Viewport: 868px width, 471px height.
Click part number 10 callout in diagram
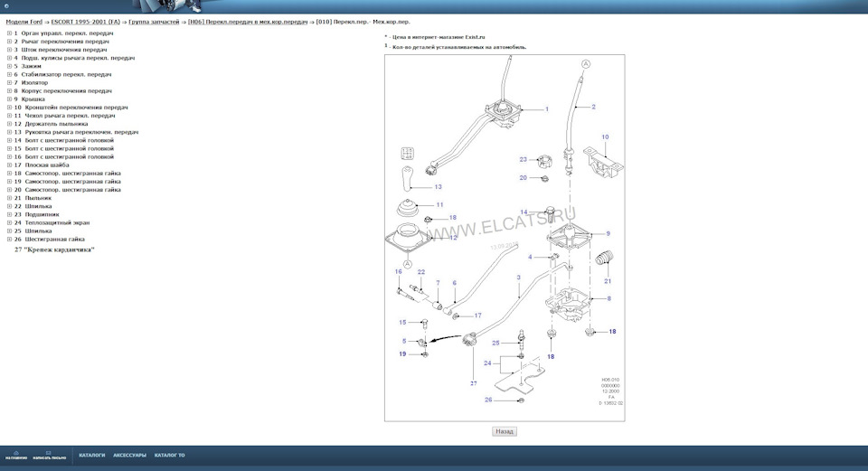pos(605,137)
